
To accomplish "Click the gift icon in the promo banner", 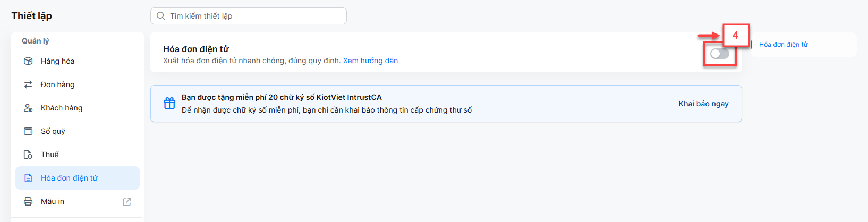I will (169, 103).
